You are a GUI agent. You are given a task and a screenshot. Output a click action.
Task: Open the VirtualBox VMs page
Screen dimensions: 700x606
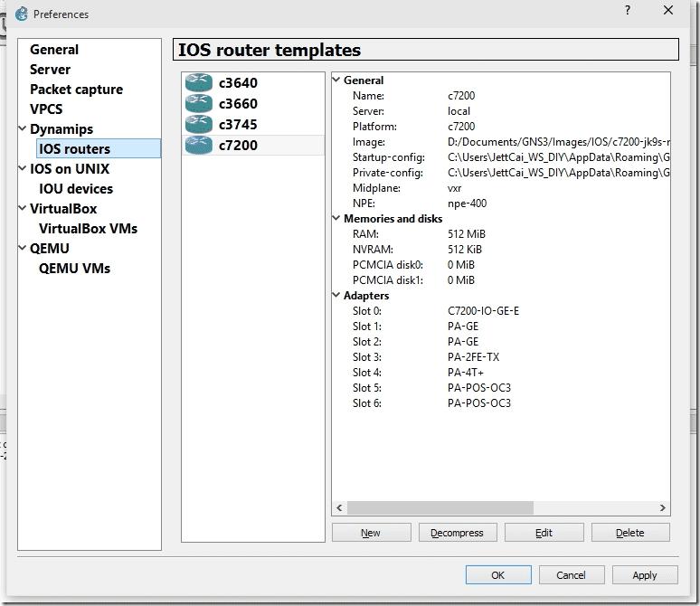(x=88, y=229)
